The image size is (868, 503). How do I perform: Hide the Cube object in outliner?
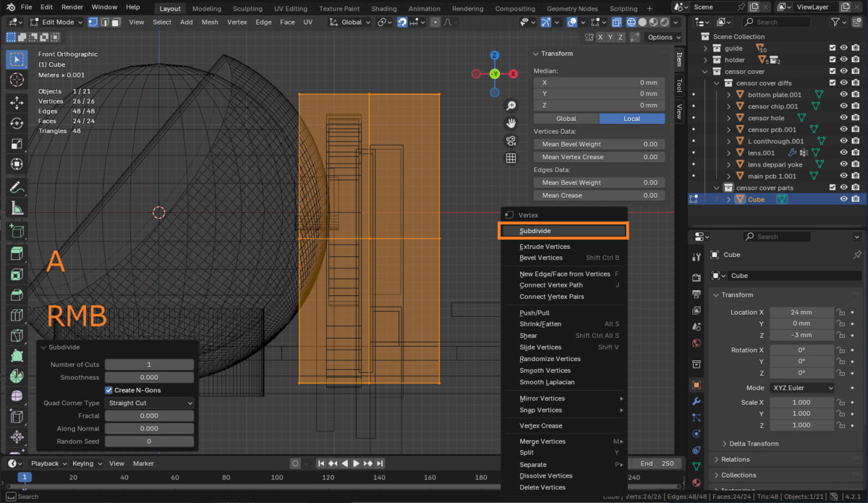pyautogui.click(x=843, y=200)
